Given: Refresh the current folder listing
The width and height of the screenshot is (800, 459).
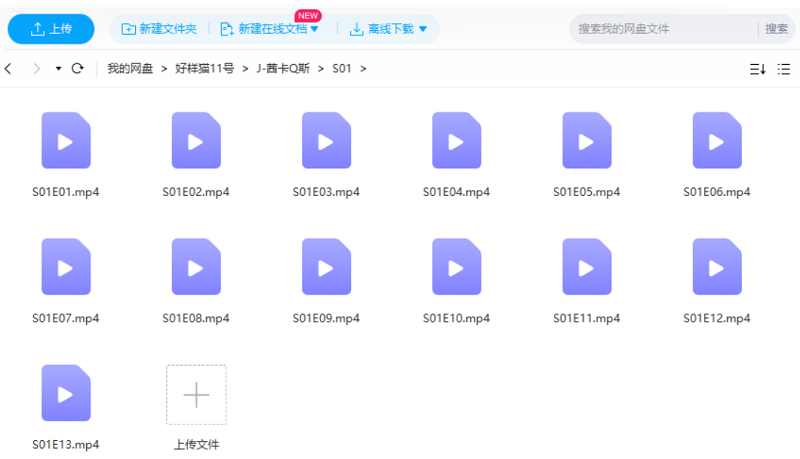Looking at the screenshot, I should (x=77, y=69).
